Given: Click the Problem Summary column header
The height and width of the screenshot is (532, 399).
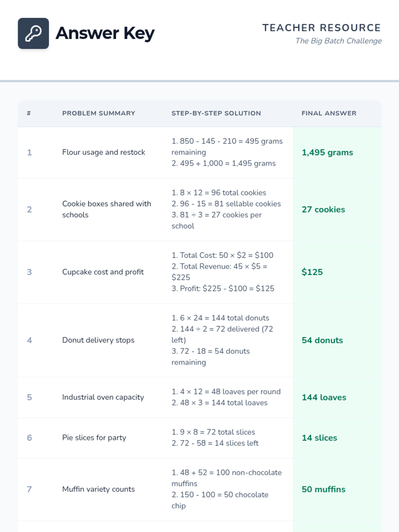Looking at the screenshot, I should (99, 113).
